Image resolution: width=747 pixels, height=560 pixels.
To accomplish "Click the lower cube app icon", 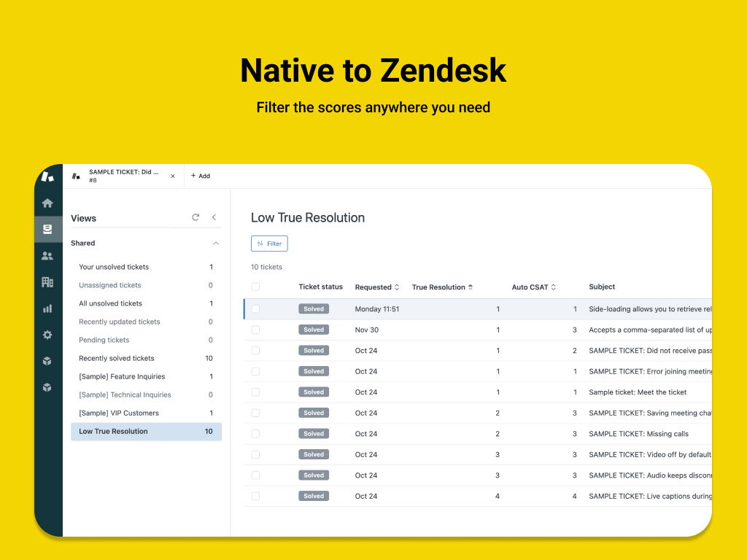I will coord(47,388).
